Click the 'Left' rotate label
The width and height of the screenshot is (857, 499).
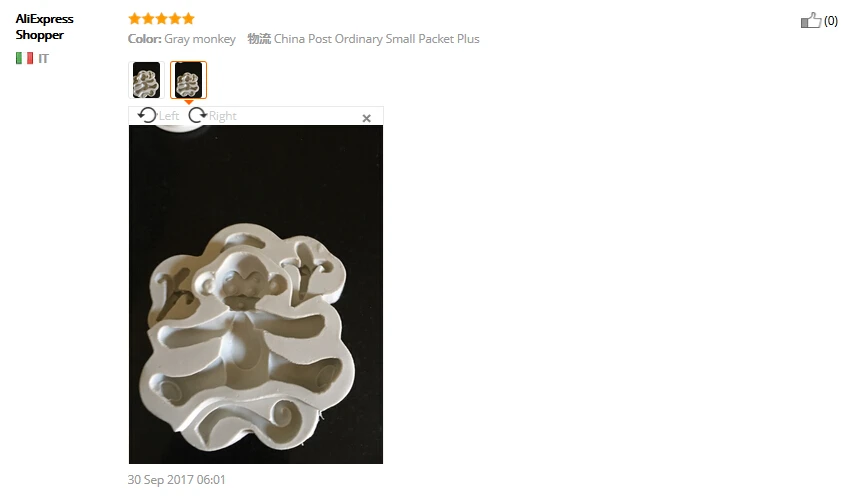tap(169, 116)
